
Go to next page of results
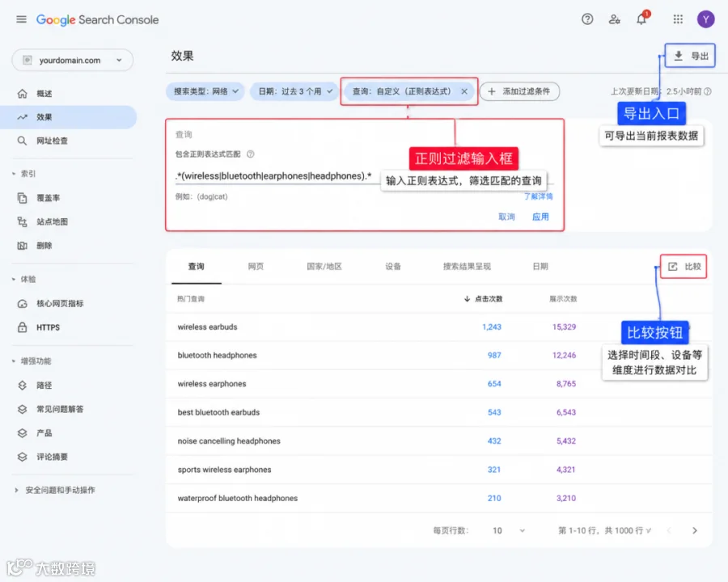(x=695, y=530)
